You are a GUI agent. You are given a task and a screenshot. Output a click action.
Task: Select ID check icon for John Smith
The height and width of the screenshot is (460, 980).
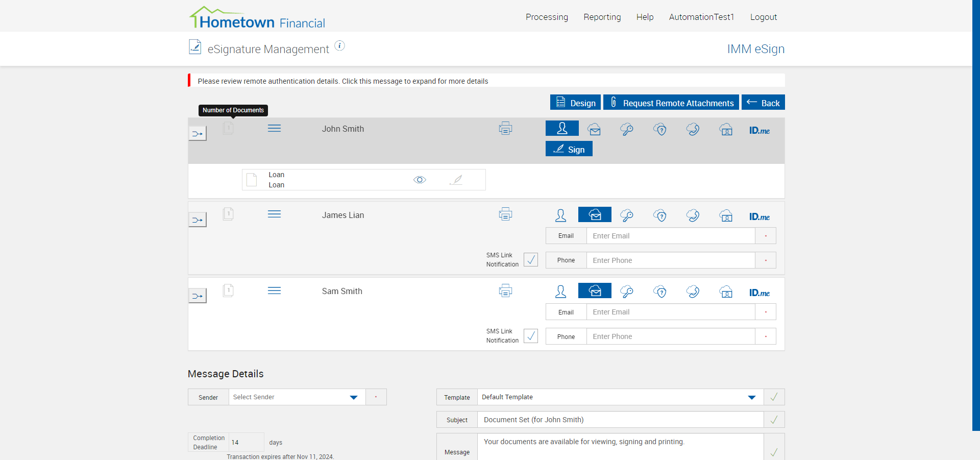click(726, 130)
